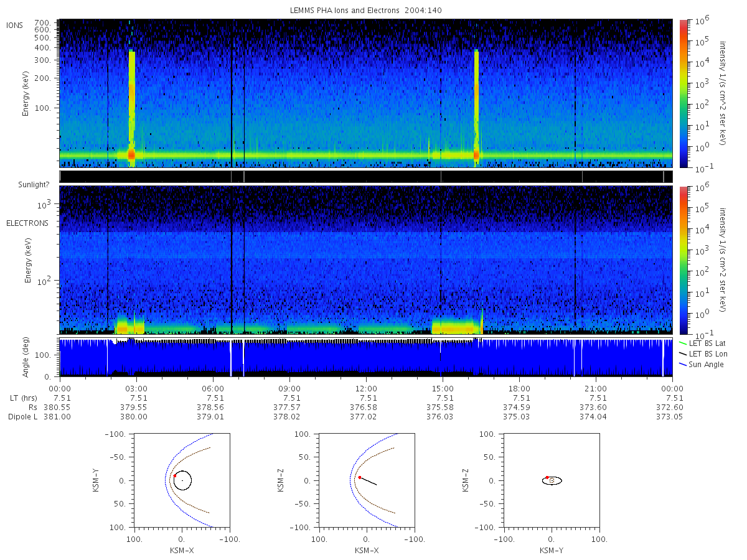Image resolution: width=747 pixels, height=560 pixels.
Task: Click the ELECTRONS panel label
Action: pyautogui.click(x=27, y=223)
